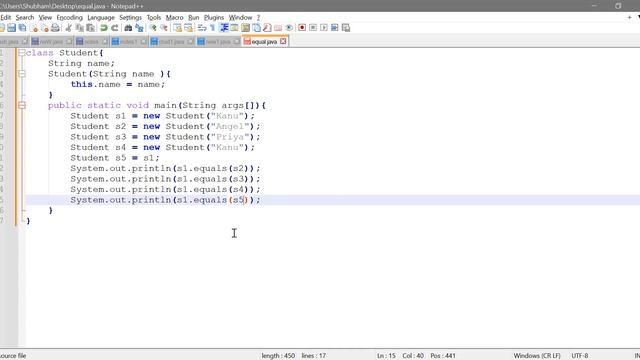
Task: Play back the recorded macro
Action: pos(324,28)
